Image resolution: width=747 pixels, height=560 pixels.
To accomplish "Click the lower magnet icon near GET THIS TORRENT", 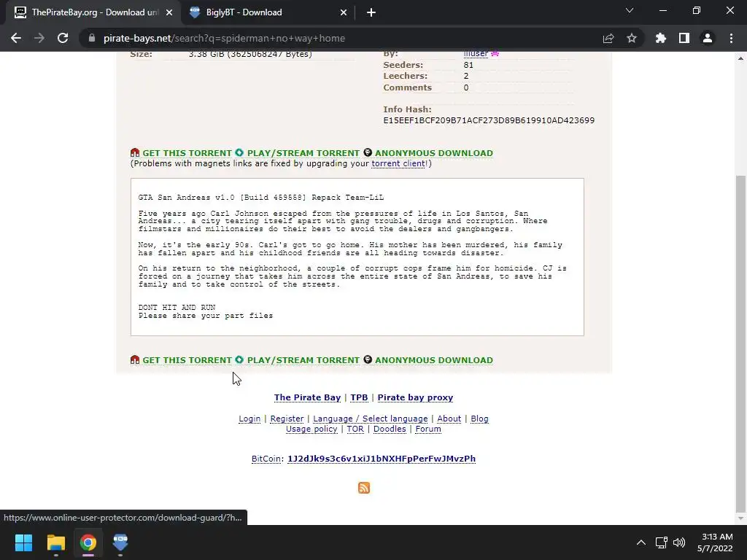I will click(x=135, y=359).
